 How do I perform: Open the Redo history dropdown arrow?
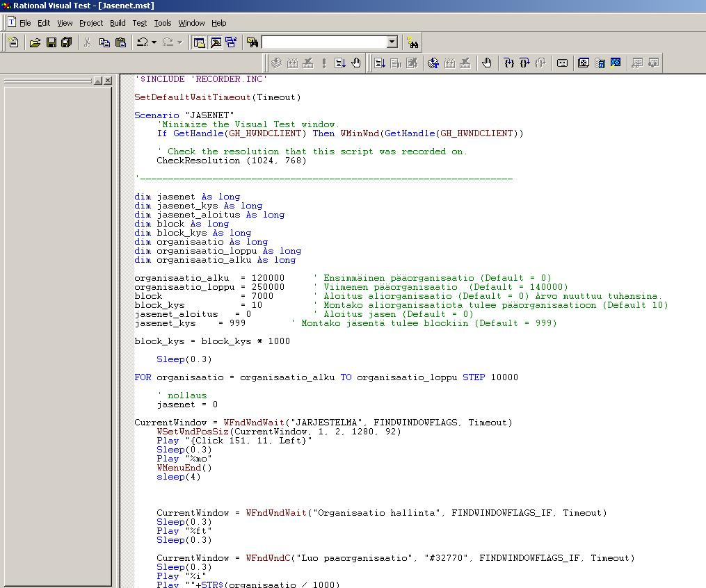click(x=179, y=42)
